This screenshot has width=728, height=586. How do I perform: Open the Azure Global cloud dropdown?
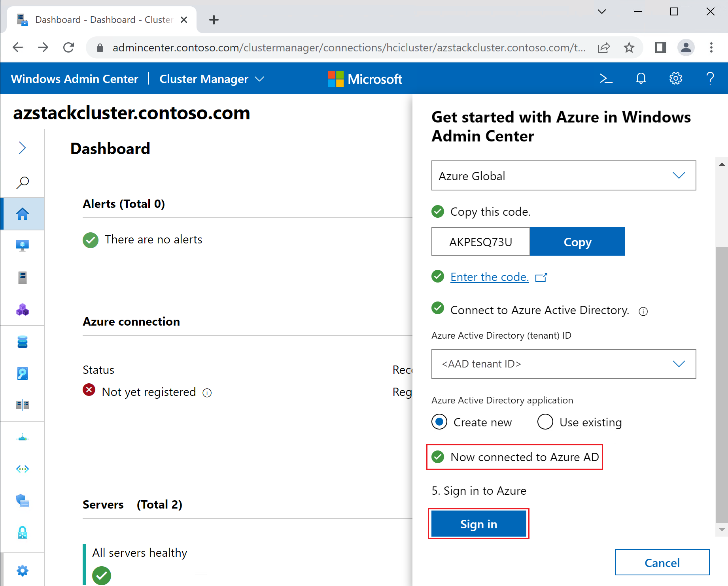(x=563, y=175)
